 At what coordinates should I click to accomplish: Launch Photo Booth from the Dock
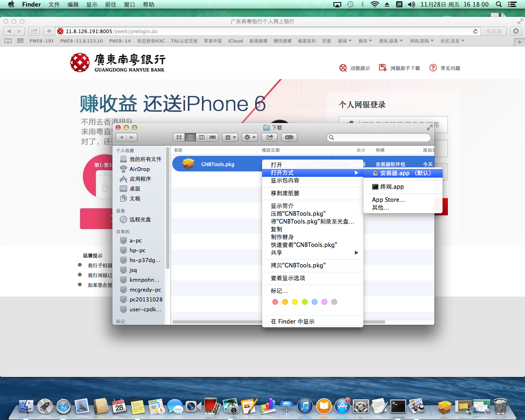(x=212, y=406)
